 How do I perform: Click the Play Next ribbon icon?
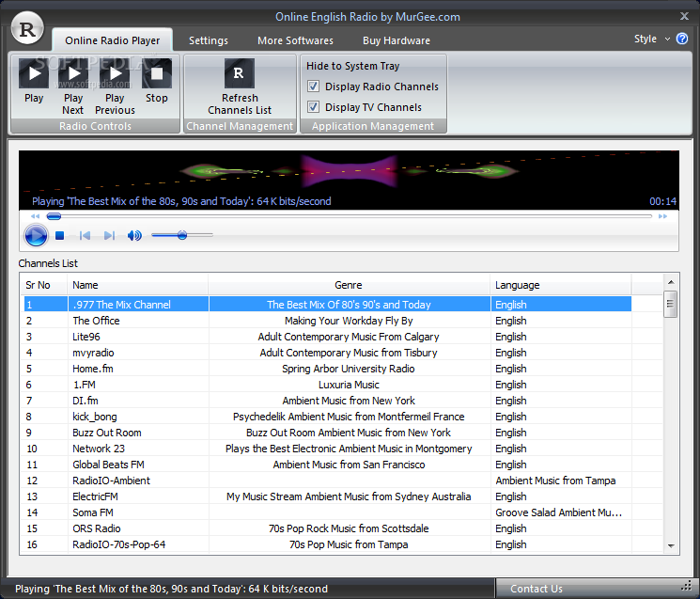(73, 73)
